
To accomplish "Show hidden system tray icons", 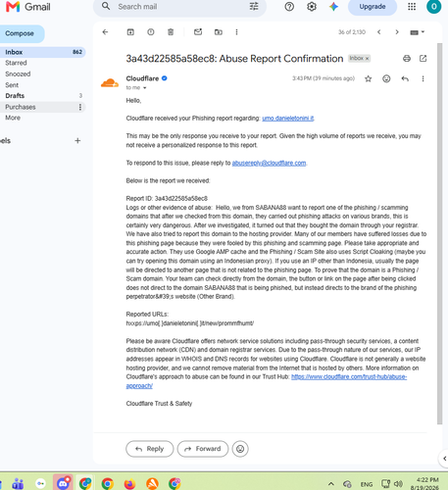I will click(331, 484).
